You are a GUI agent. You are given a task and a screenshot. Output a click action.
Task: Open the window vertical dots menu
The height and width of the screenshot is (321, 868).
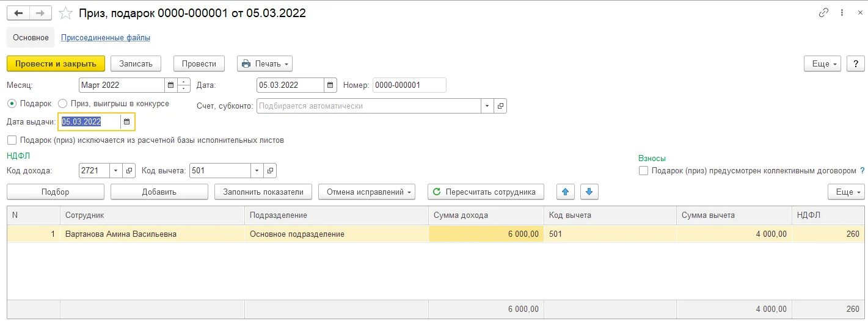(843, 13)
